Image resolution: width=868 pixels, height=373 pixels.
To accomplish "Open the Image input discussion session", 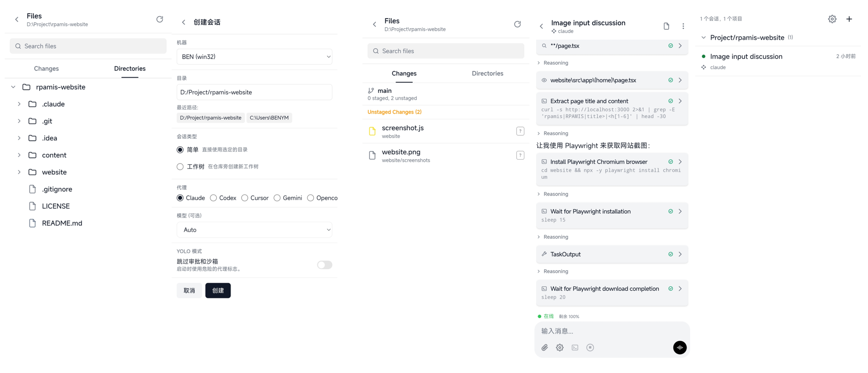I will click(x=778, y=61).
